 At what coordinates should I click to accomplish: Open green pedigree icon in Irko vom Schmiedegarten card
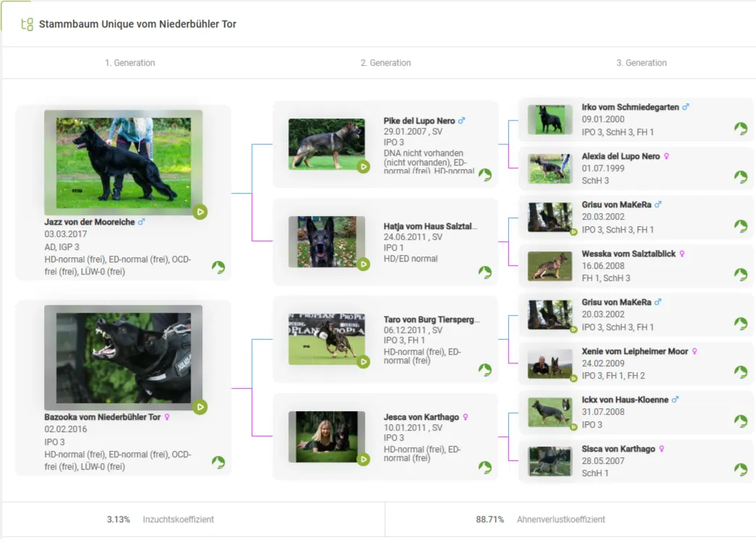click(x=741, y=129)
